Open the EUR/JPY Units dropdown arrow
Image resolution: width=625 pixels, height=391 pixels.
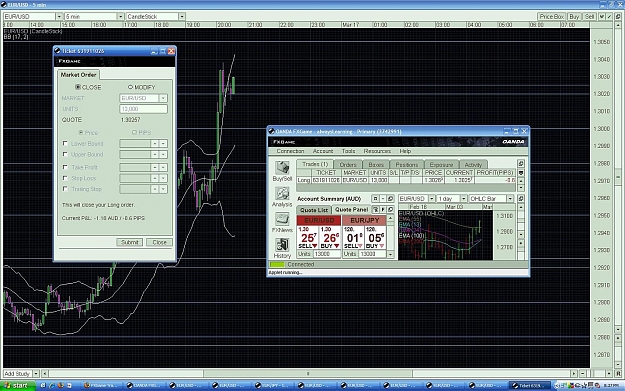tap(390, 254)
